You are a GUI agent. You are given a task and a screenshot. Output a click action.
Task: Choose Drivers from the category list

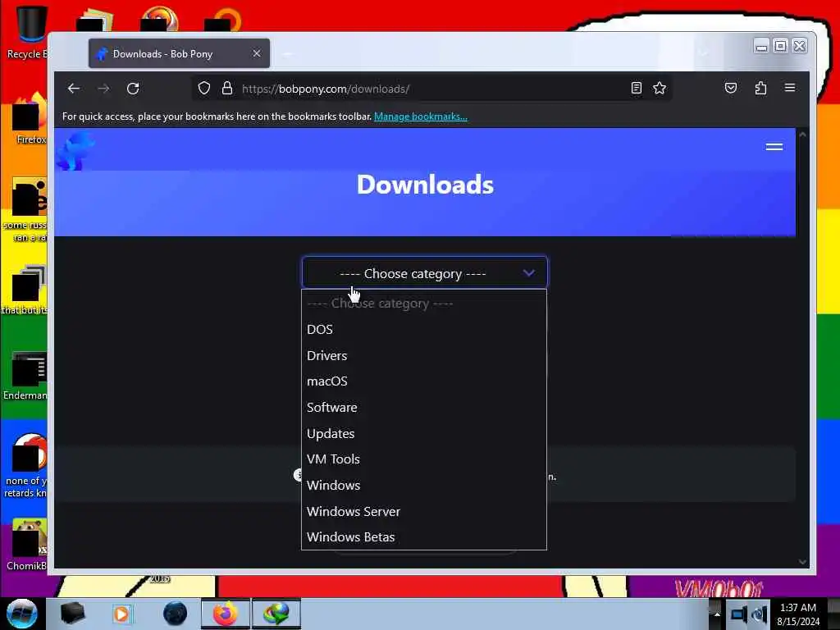click(424, 356)
